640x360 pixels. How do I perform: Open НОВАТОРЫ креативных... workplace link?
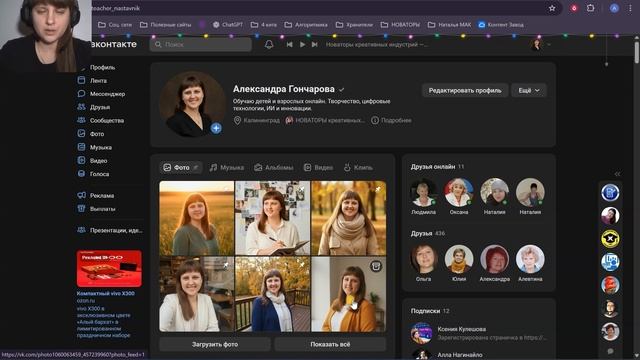coord(325,120)
